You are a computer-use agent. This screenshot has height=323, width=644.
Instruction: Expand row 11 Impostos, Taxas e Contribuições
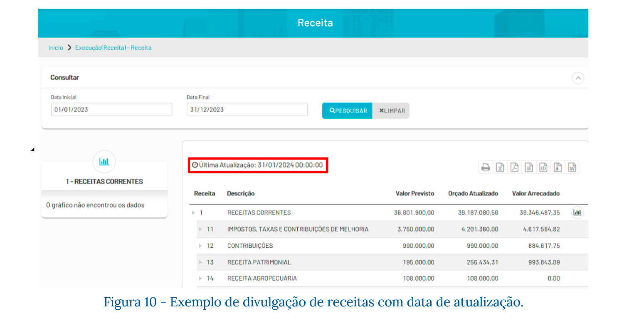pos(201,229)
